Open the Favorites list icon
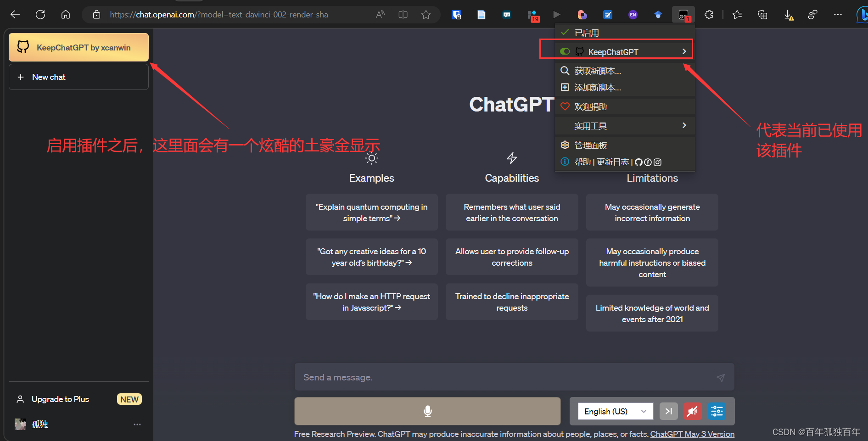Viewport: 868px width, 441px height. pyautogui.click(x=737, y=15)
